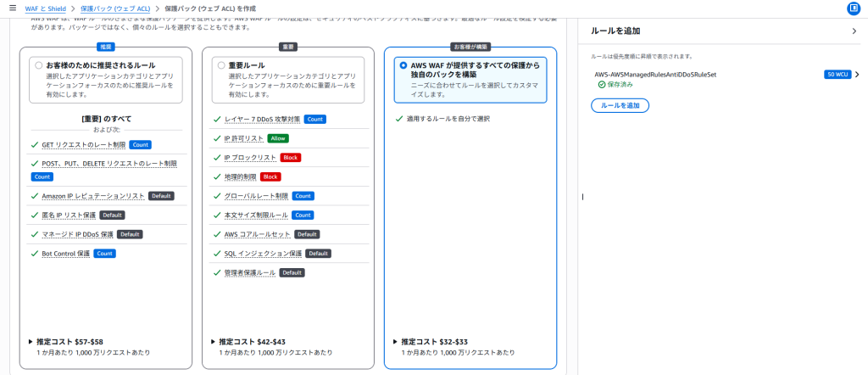The height and width of the screenshot is (375, 868).
Task: Expand the 推定コスト $42-$43 section
Action: pos(214,341)
